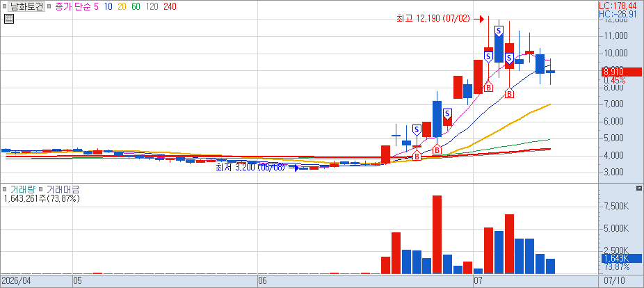Click the 최저 3,200 (06/08) low annotation
Image resolution: width=644 pixels, height=288 pixels.
click(x=250, y=167)
